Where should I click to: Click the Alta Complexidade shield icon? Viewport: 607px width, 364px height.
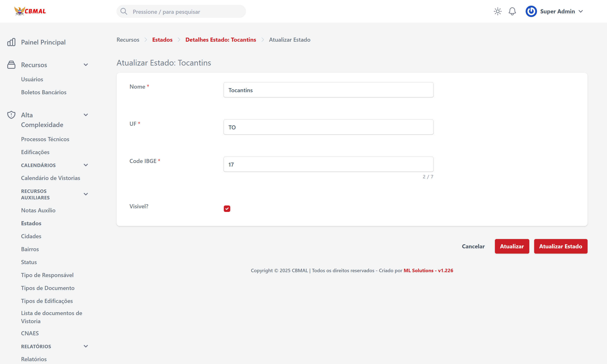pyautogui.click(x=11, y=115)
